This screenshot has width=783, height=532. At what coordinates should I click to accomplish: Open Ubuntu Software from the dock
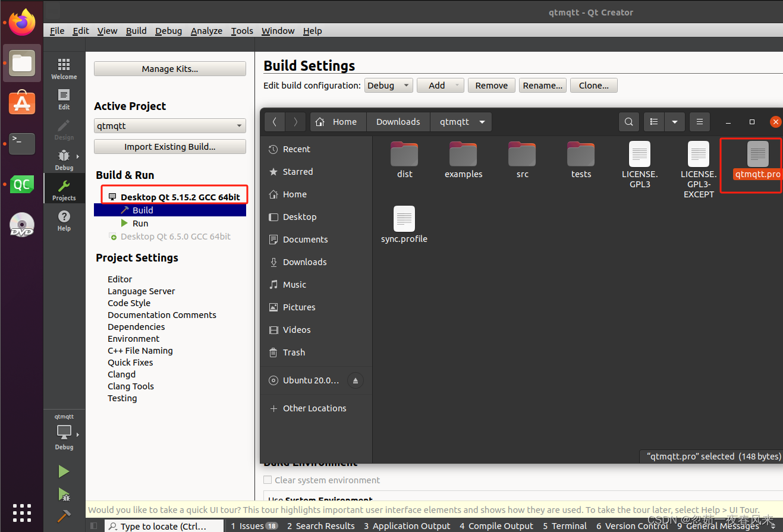coord(22,103)
